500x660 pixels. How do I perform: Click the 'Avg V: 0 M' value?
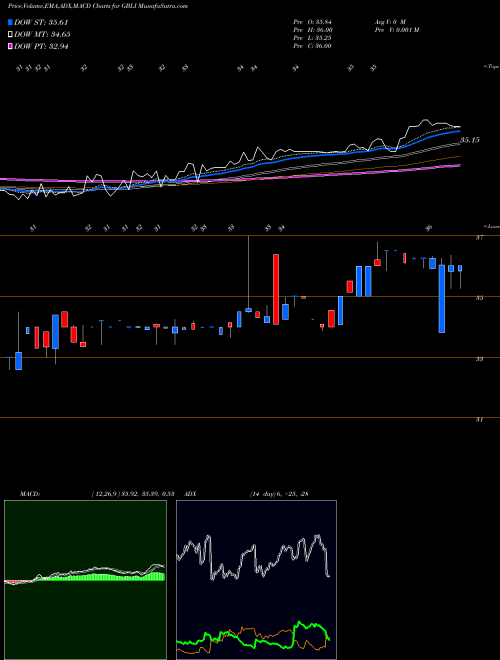pyautogui.click(x=389, y=21)
